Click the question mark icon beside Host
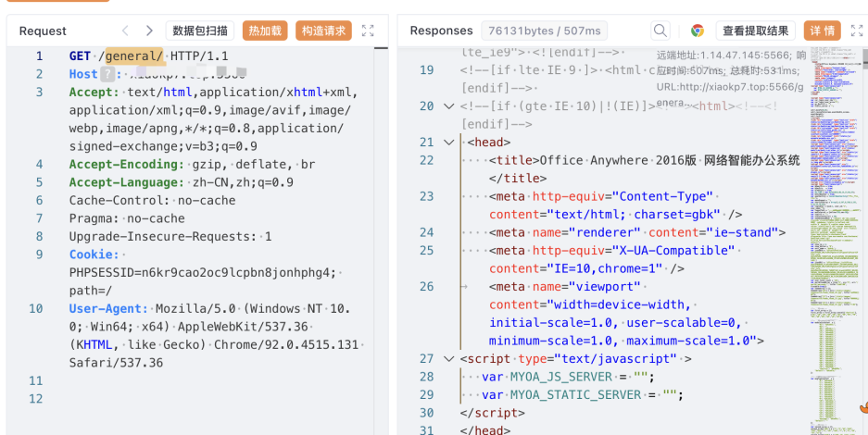Image resolution: width=868 pixels, height=435 pixels. (107, 74)
